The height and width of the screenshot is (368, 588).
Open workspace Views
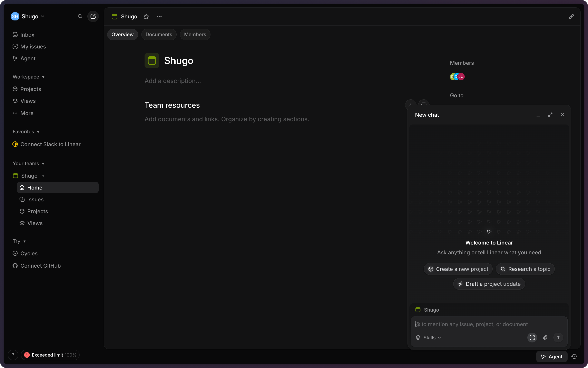tap(55, 101)
